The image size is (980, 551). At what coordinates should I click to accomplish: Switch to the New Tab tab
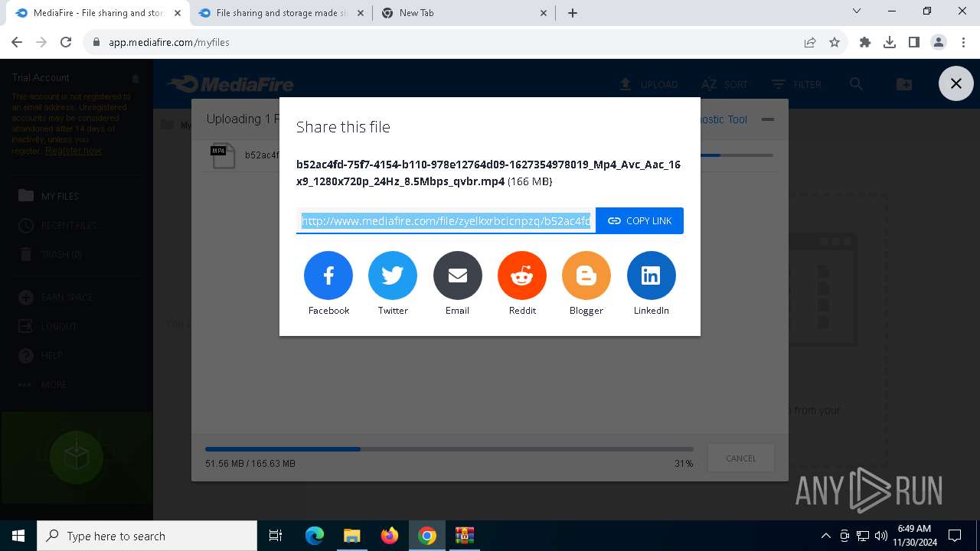(x=464, y=13)
